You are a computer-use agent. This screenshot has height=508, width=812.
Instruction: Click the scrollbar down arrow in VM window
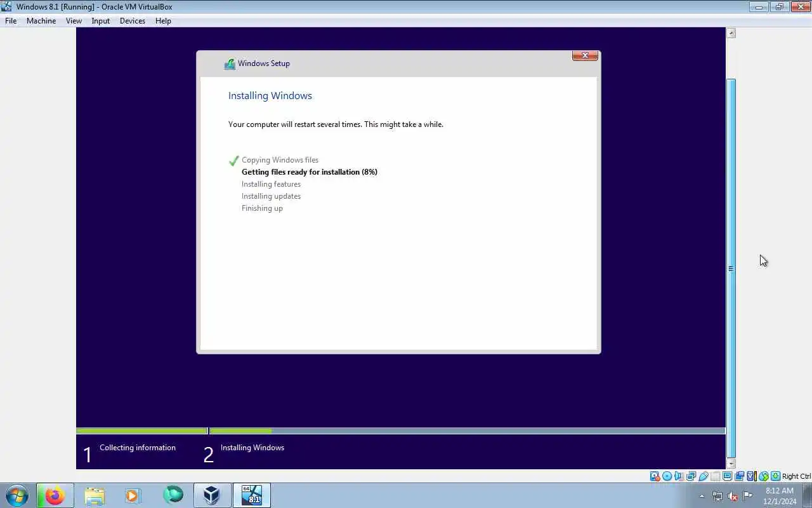tap(731, 464)
